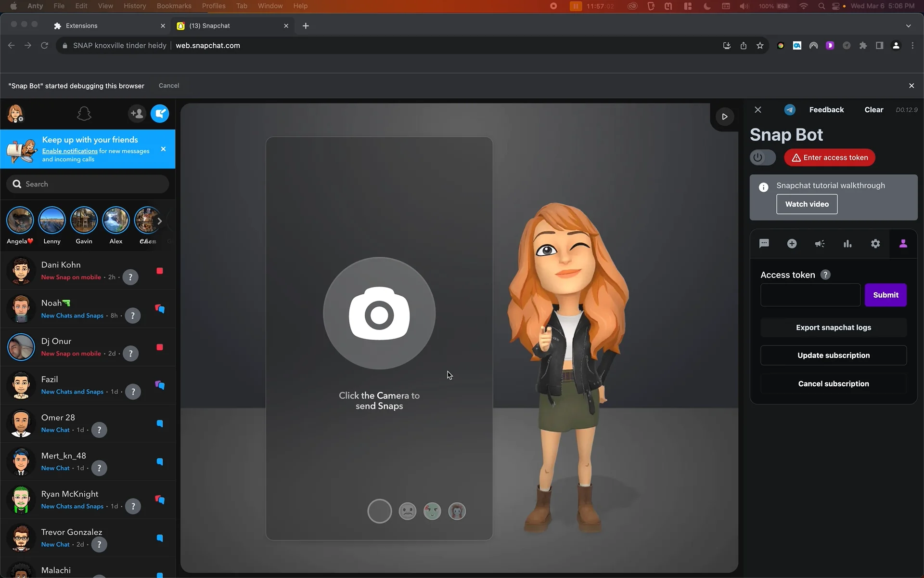Open Angela's story thumbnail
This screenshot has height=578, width=924.
pos(20,220)
